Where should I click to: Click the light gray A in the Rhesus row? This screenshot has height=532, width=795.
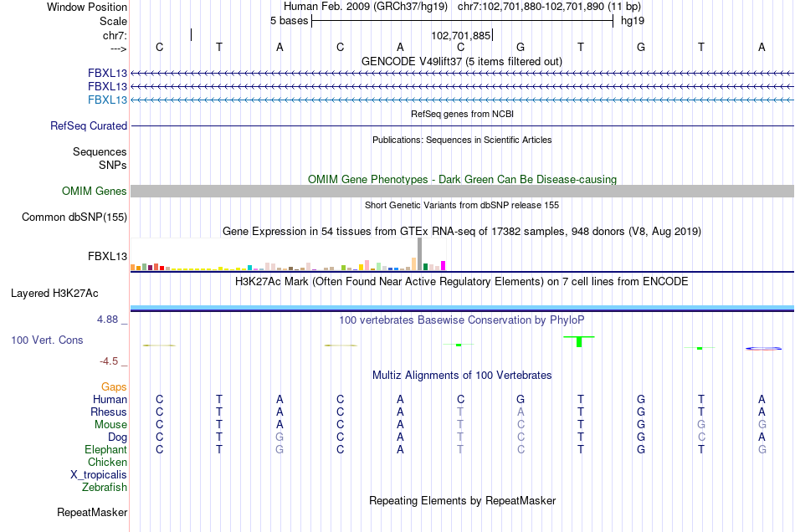coord(521,412)
